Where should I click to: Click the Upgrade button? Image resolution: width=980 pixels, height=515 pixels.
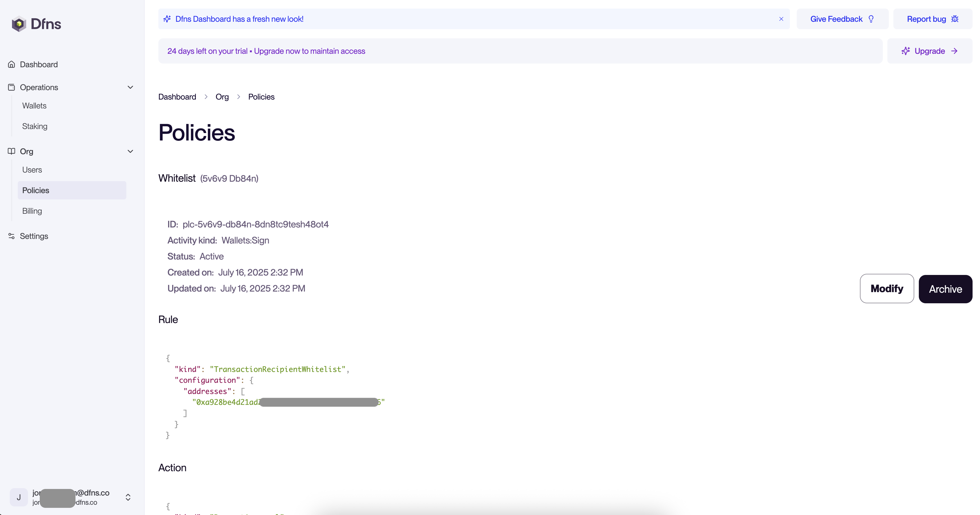929,51
